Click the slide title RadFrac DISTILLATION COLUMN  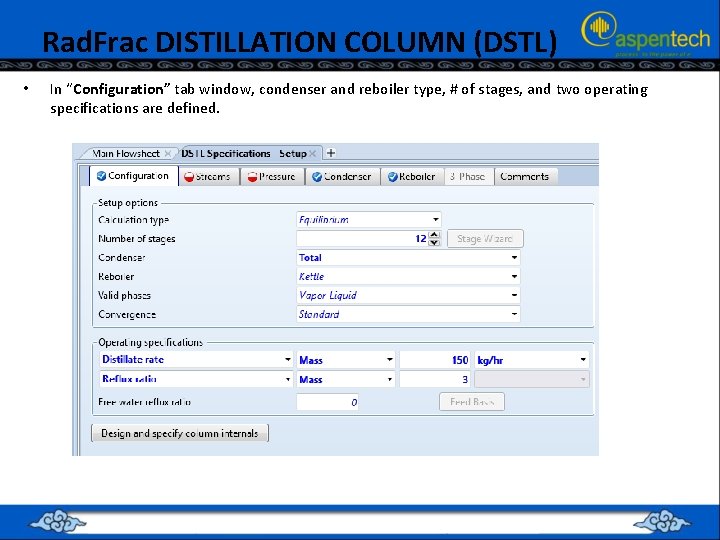pos(299,42)
